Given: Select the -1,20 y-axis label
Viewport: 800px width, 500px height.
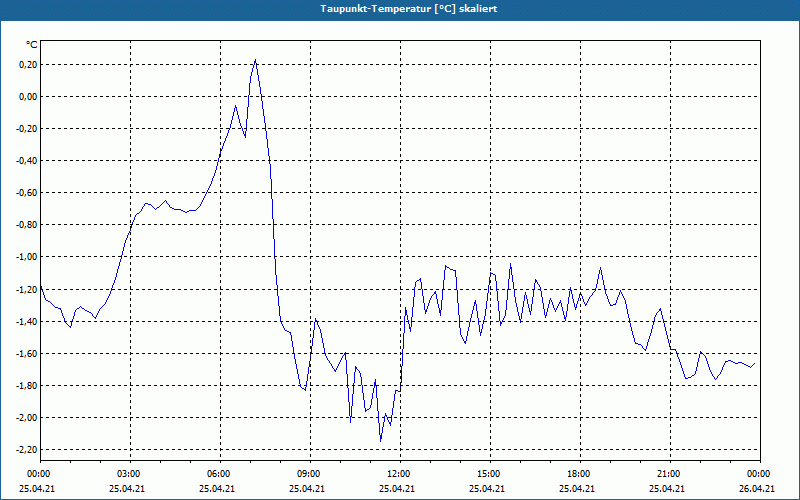Looking at the screenshot, I should click(x=27, y=289).
